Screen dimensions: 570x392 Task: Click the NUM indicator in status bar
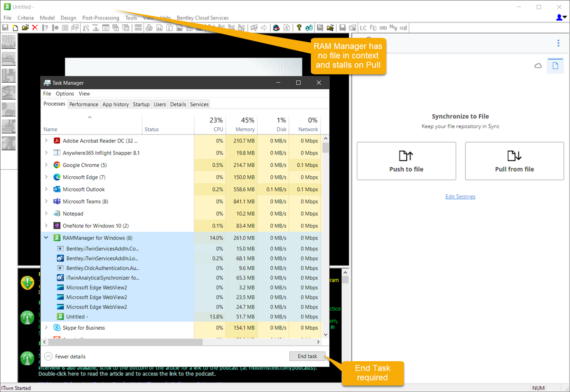click(539, 388)
